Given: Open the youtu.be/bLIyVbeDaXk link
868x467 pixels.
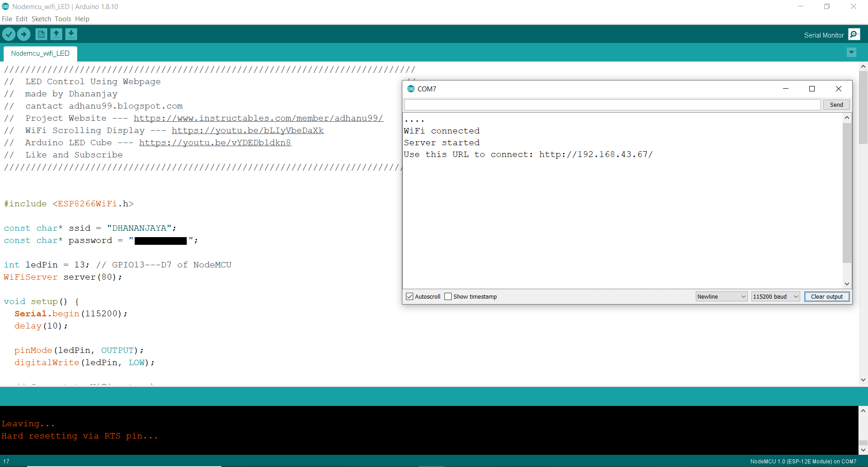Looking at the screenshot, I should pos(248,130).
